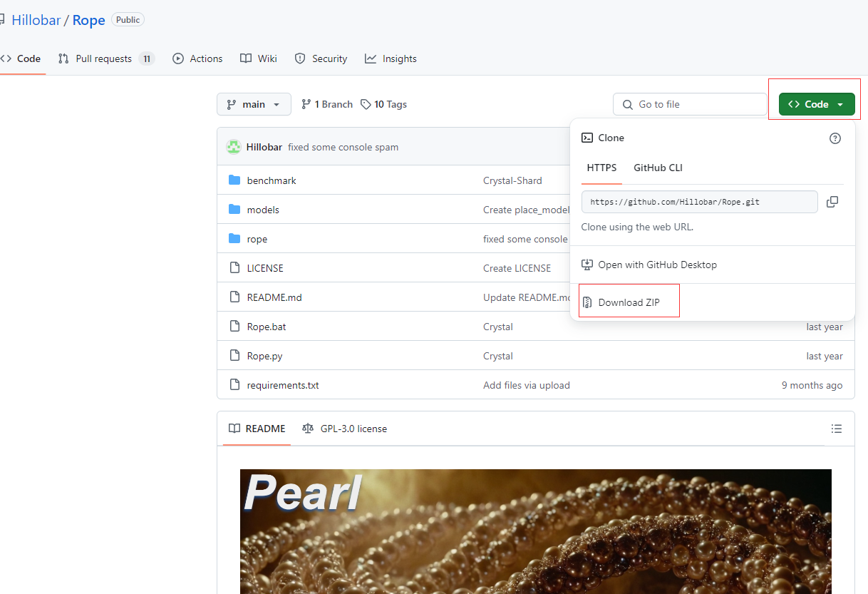Open the Security tab

click(321, 58)
